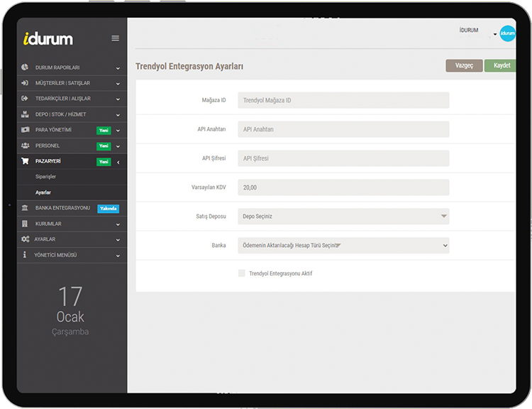Open the Banka account type dropdown
This screenshot has width=532, height=409.
343,245
